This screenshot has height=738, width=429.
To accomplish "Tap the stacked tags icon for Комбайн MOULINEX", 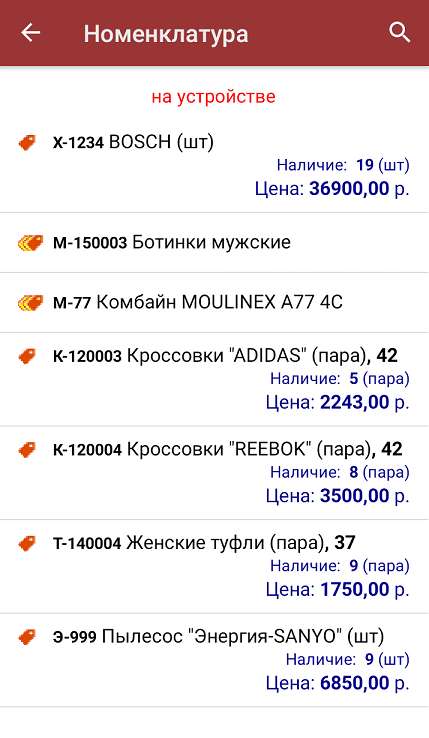I will coord(30,303).
